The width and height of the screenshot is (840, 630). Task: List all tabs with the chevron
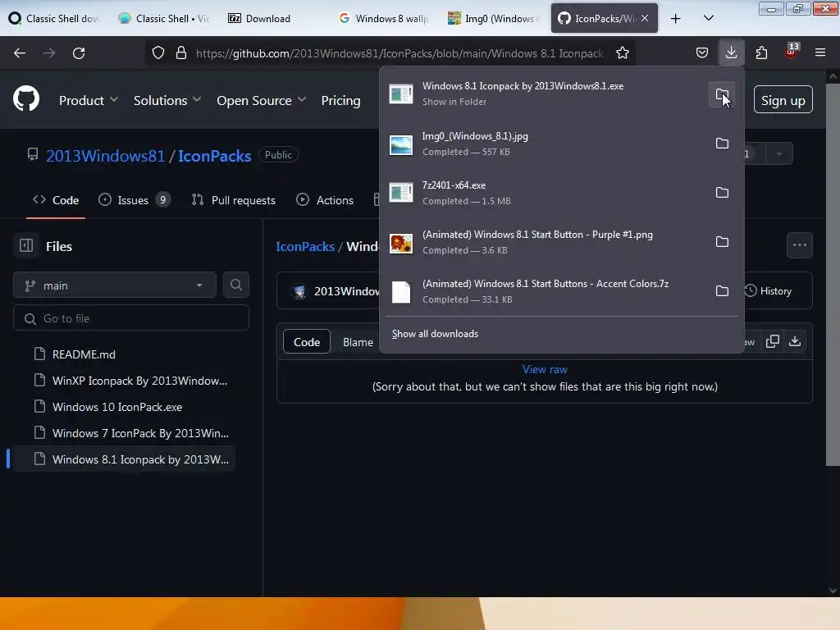click(x=708, y=18)
